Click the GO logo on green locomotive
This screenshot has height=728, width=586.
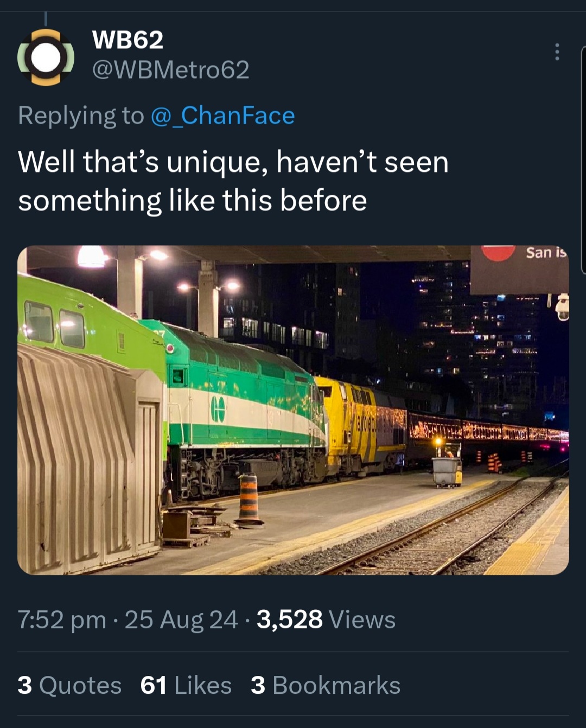click(x=218, y=408)
